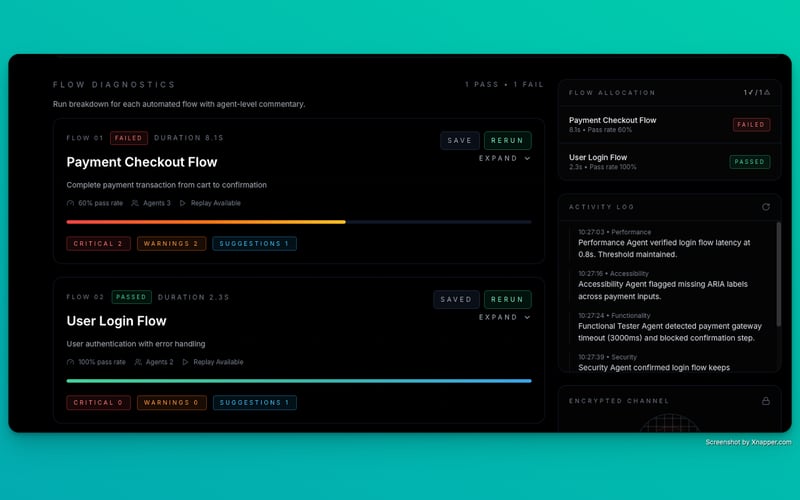Open Suggestions 1 in User Login Flow

coord(255,403)
